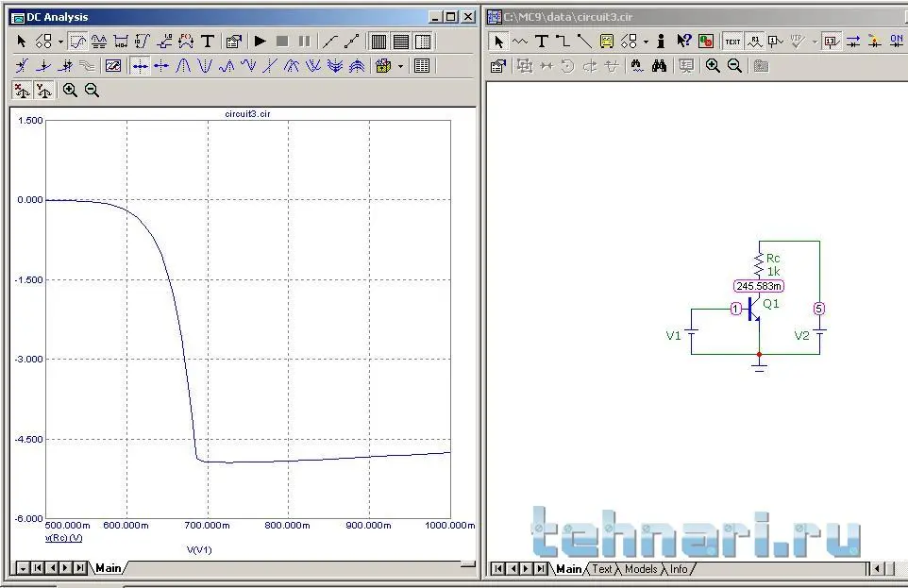Viewport: 908px width, 588px height.
Task: Open the 3D/performance windows dropdown arrow
Action: 400,66
